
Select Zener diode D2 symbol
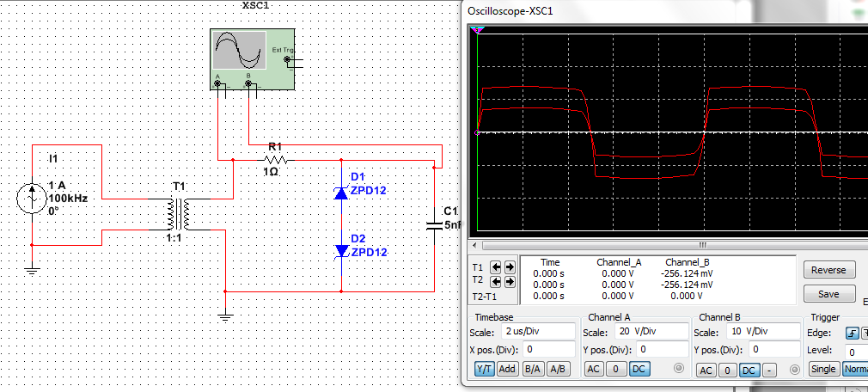click(x=341, y=251)
